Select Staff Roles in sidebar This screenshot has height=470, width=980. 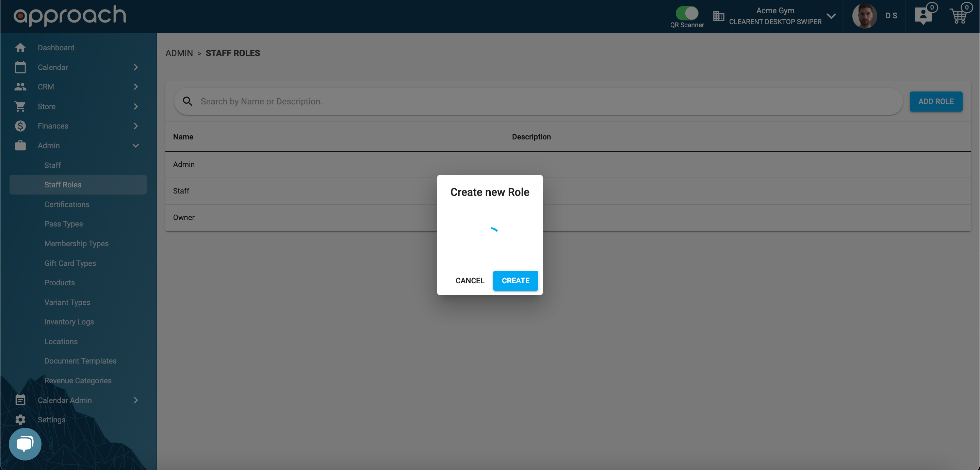coord(78,185)
